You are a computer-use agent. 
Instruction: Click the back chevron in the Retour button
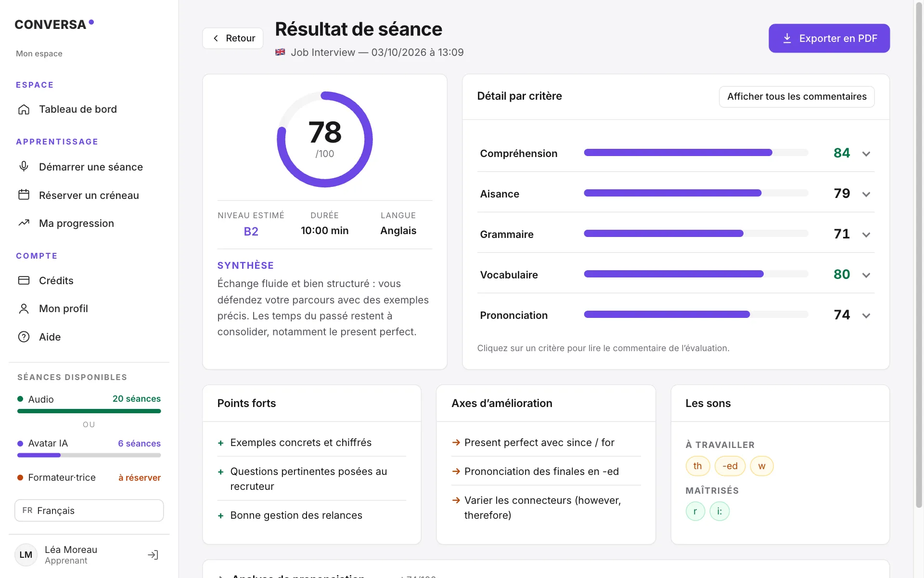216,38
